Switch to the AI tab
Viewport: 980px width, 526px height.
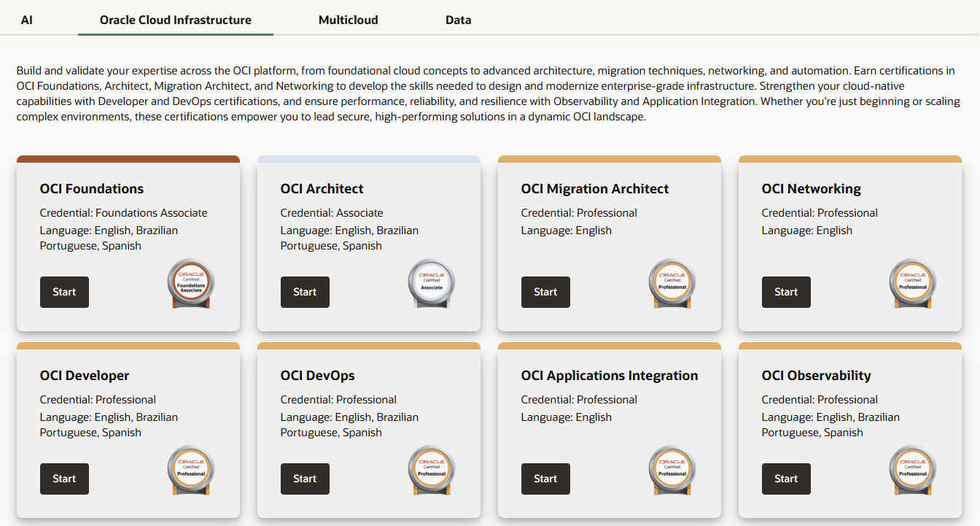(27, 20)
